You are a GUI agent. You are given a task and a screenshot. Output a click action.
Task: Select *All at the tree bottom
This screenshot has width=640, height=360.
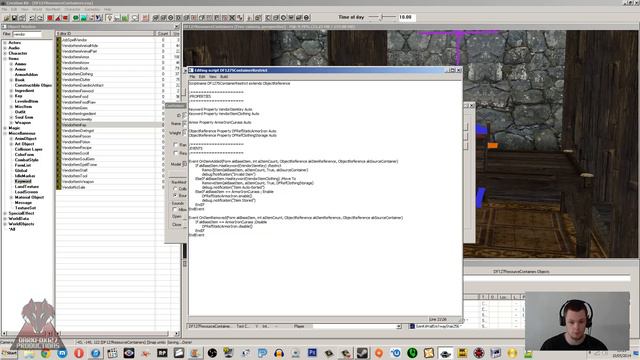tap(12, 229)
